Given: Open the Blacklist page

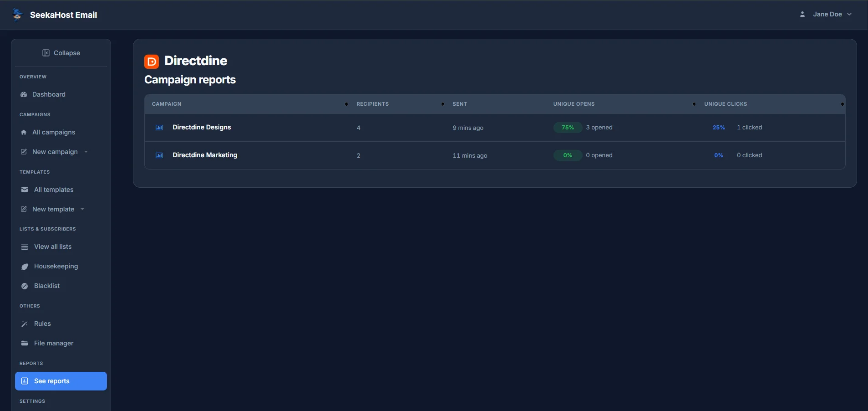Looking at the screenshot, I should click(x=61, y=286).
